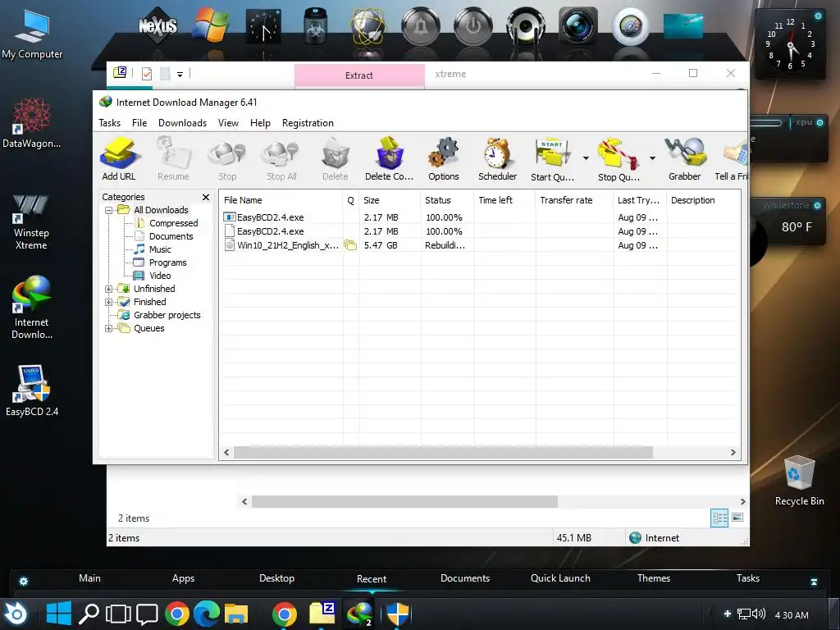The width and height of the screenshot is (840, 630).
Task: Open the View menu
Action: (x=228, y=123)
